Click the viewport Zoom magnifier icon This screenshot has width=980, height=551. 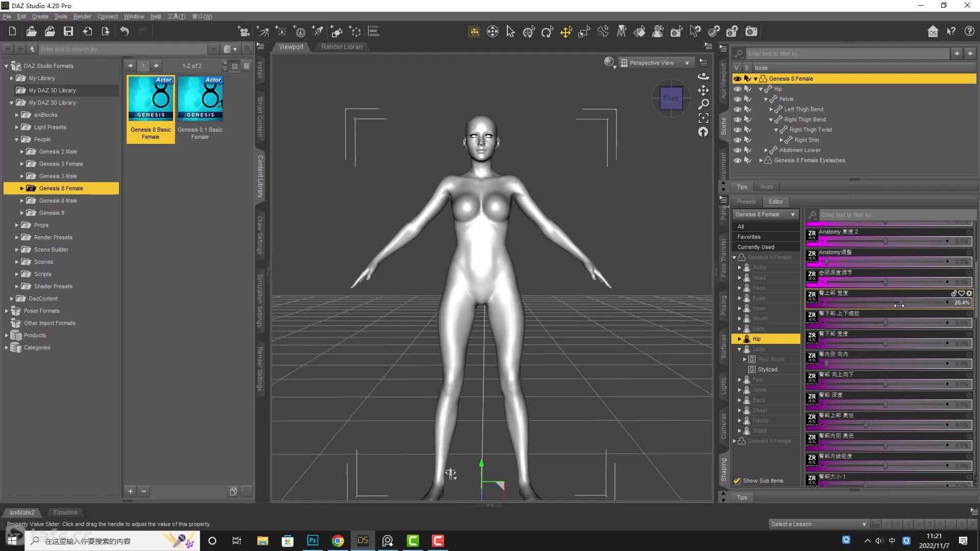pyautogui.click(x=703, y=104)
